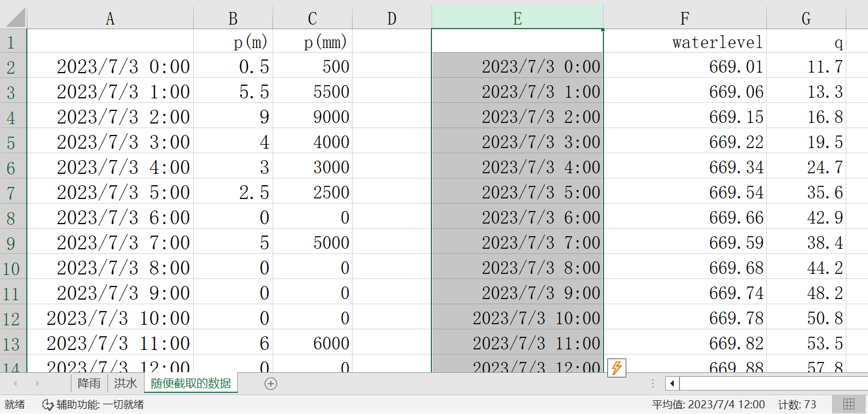Click horizontal scrollbar left arrow
The image size is (868, 414).
coord(673,384)
